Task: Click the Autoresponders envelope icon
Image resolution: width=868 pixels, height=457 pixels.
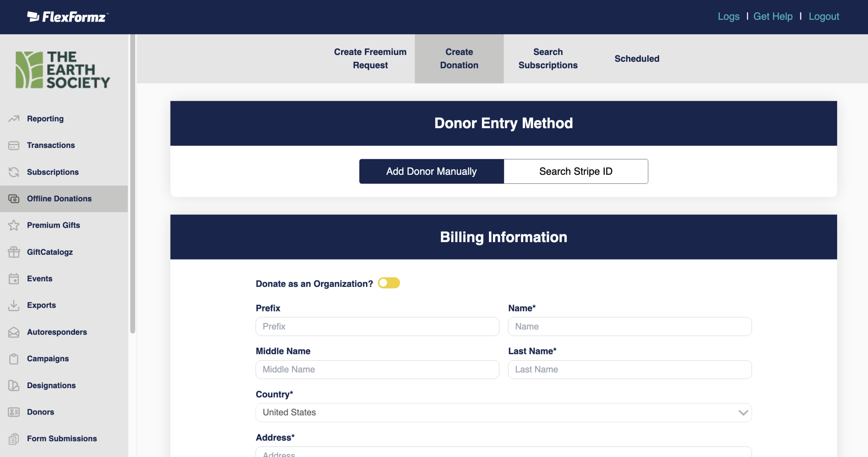Action: pyautogui.click(x=14, y=332)
